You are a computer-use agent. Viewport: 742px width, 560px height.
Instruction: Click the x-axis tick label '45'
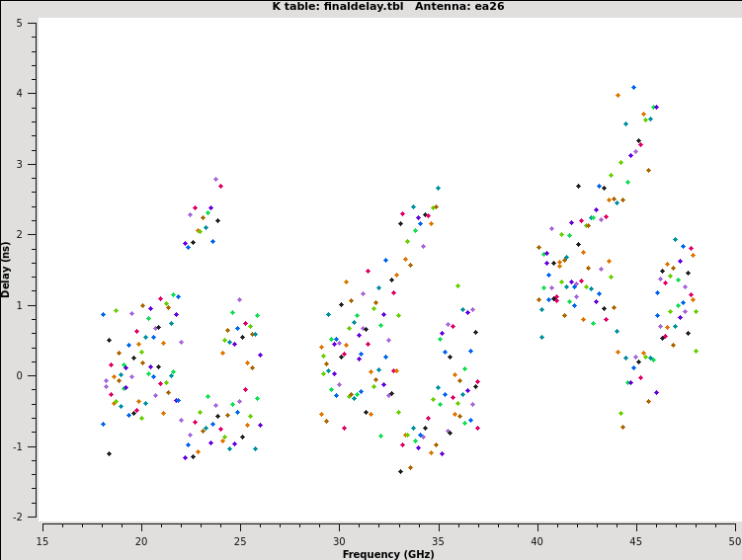635,541
